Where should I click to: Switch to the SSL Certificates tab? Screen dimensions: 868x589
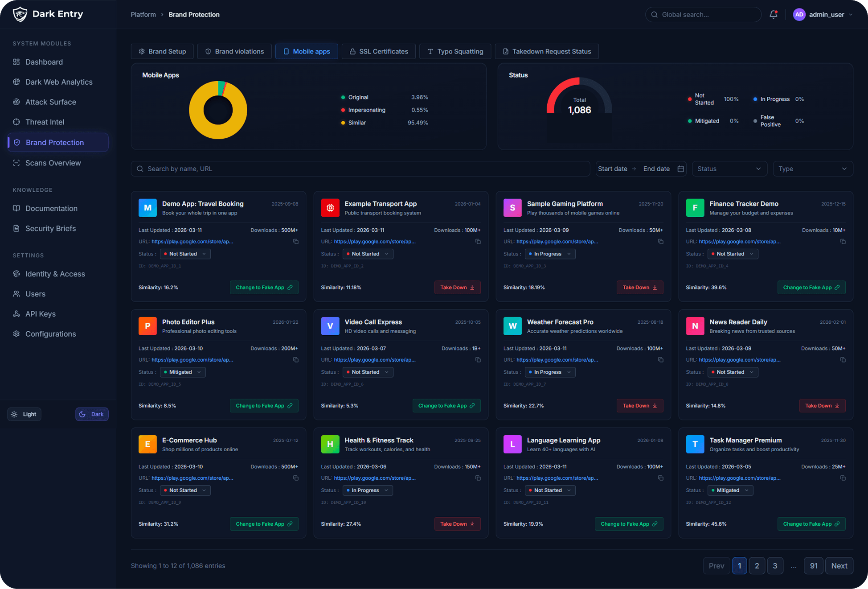tap(378, 51)
